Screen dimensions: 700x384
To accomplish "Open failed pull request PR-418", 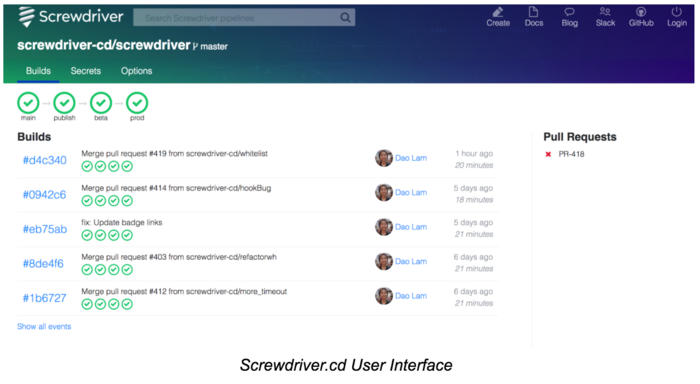I will point(571,154).
